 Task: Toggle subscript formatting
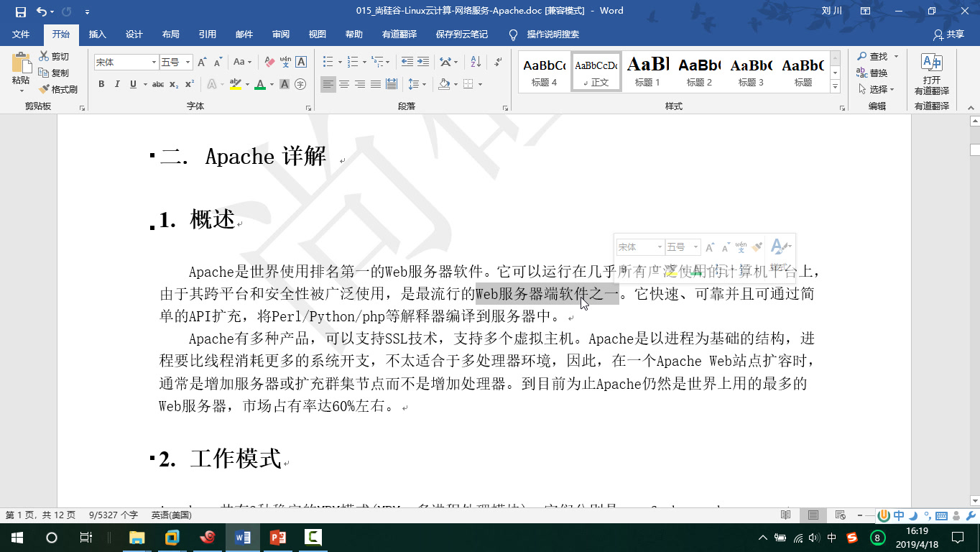[x=174, y=85]
